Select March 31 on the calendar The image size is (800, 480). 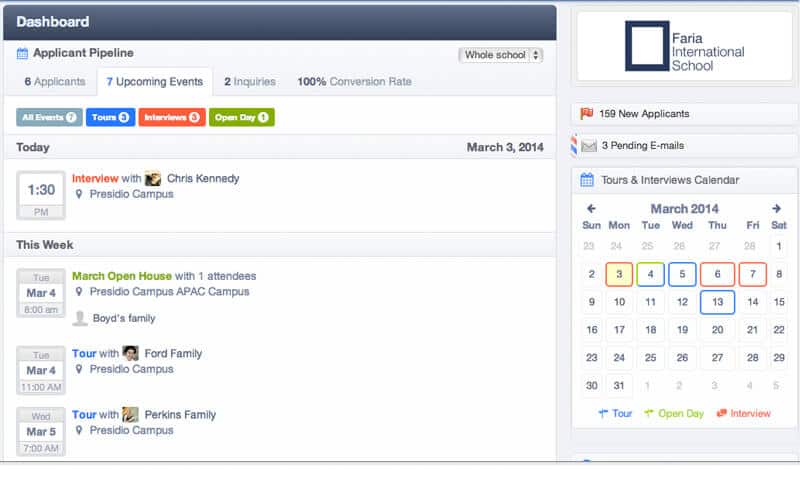point(619,386)
